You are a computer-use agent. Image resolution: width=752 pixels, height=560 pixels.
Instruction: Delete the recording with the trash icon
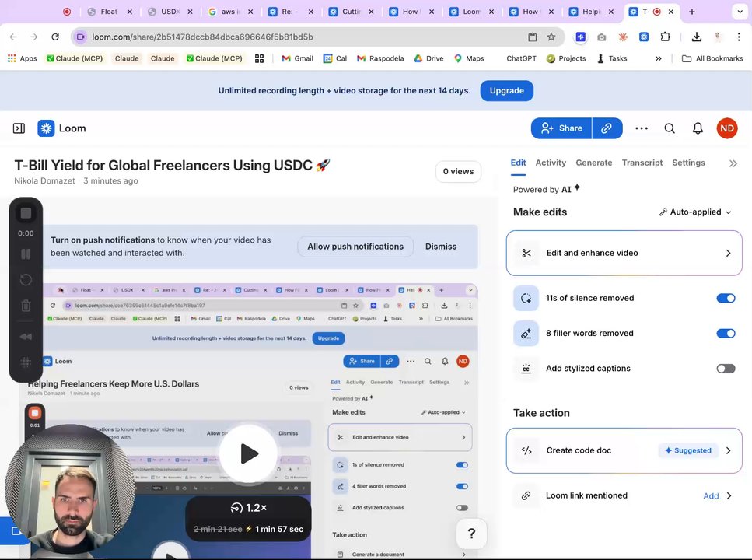26,305
